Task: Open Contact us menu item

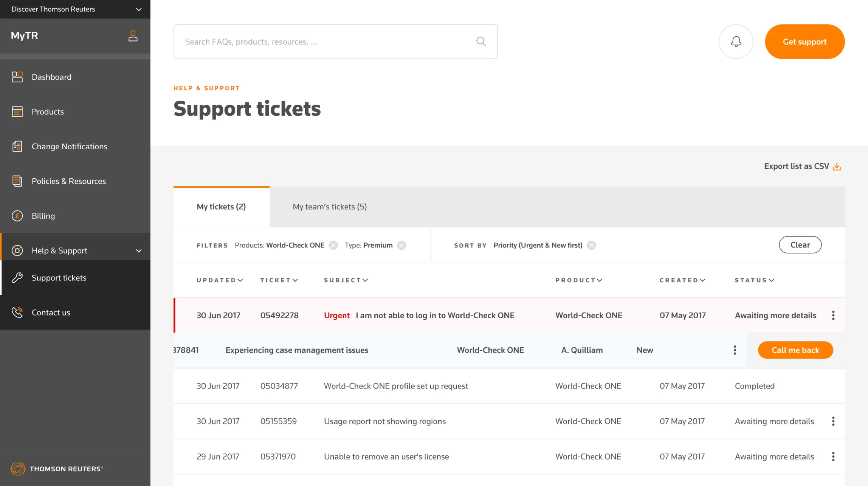Action: [x=75, y=313]
